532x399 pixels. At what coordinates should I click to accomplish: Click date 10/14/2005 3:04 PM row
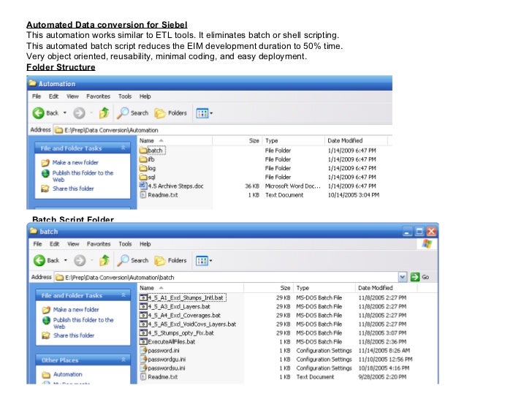point(353,195)
